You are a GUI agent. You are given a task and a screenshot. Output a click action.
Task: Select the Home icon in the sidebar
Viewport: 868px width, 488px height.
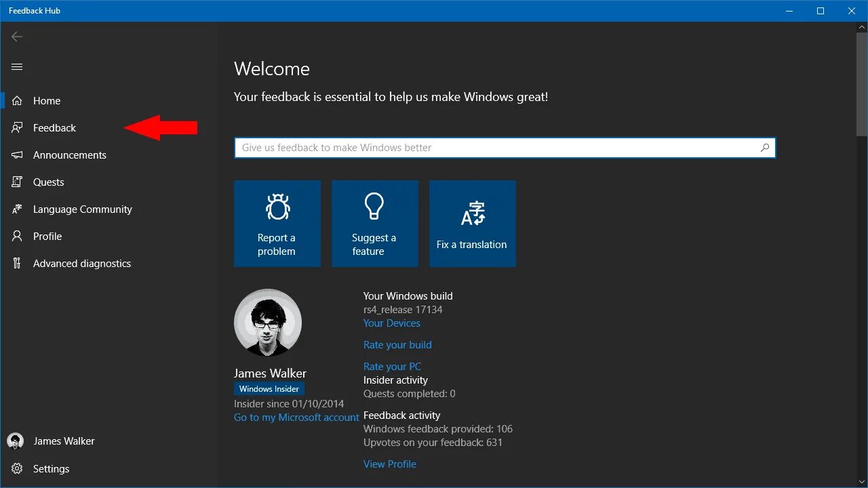17,100
